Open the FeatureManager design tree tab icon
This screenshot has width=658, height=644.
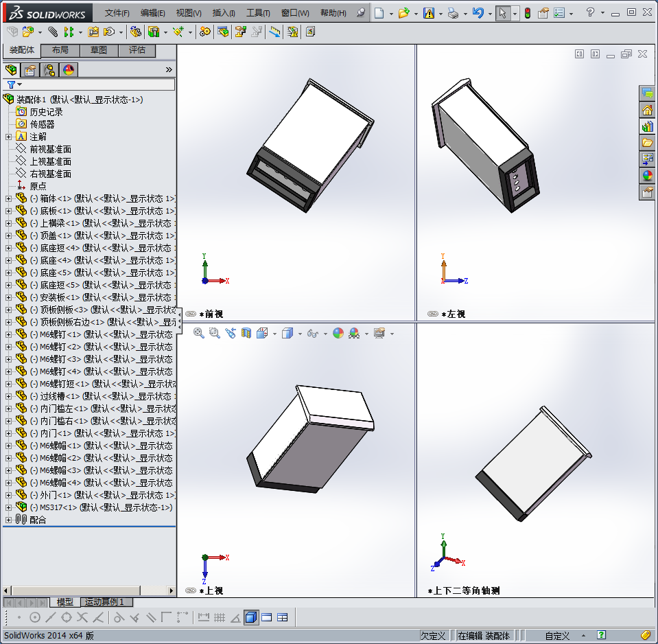click(12, 70)
